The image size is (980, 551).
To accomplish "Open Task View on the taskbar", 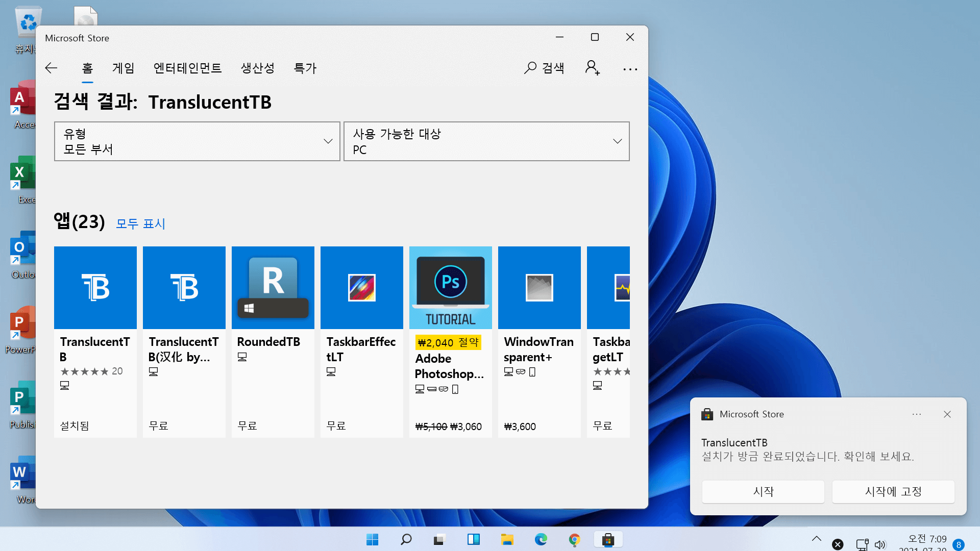I will click(x=440, y=539).
